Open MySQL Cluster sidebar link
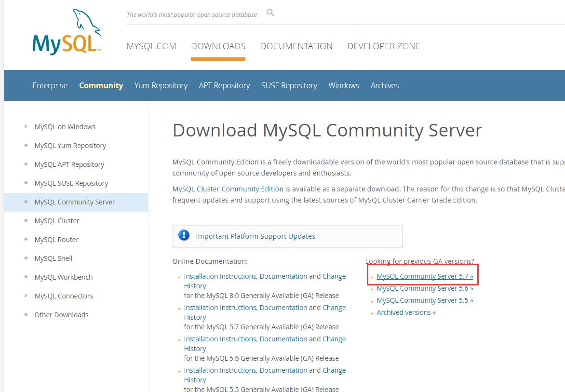This screenshot has height=392, width=565. (x=57, y=221)
